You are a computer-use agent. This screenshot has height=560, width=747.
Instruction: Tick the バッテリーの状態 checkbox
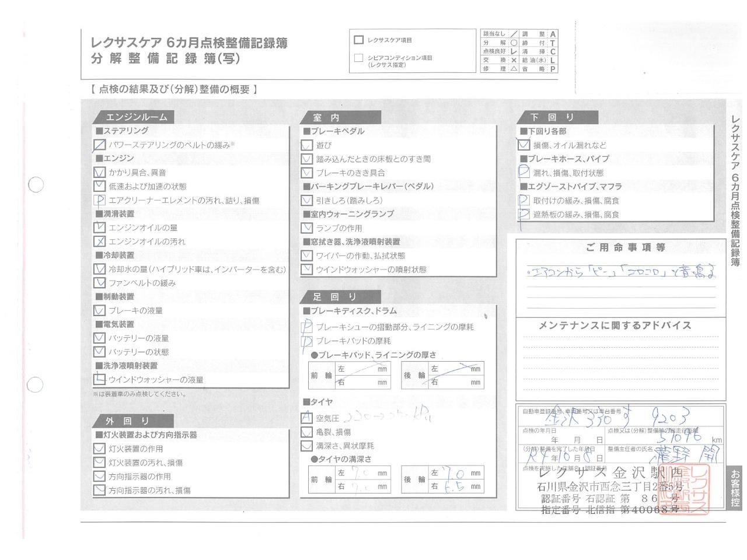tap(100, 352)
